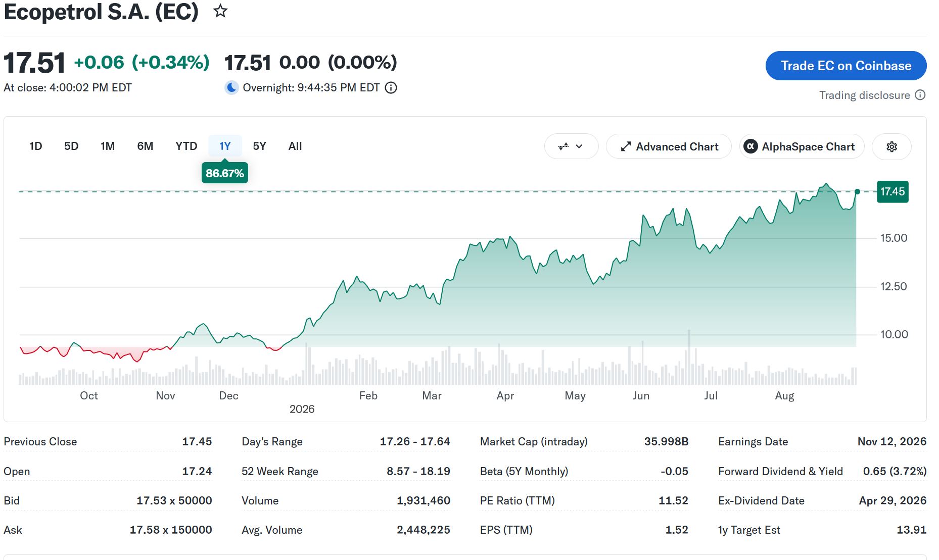Screen dimensions: 939x560
Task: Click the 17.45 price marker label
Action: coord(893,192)
